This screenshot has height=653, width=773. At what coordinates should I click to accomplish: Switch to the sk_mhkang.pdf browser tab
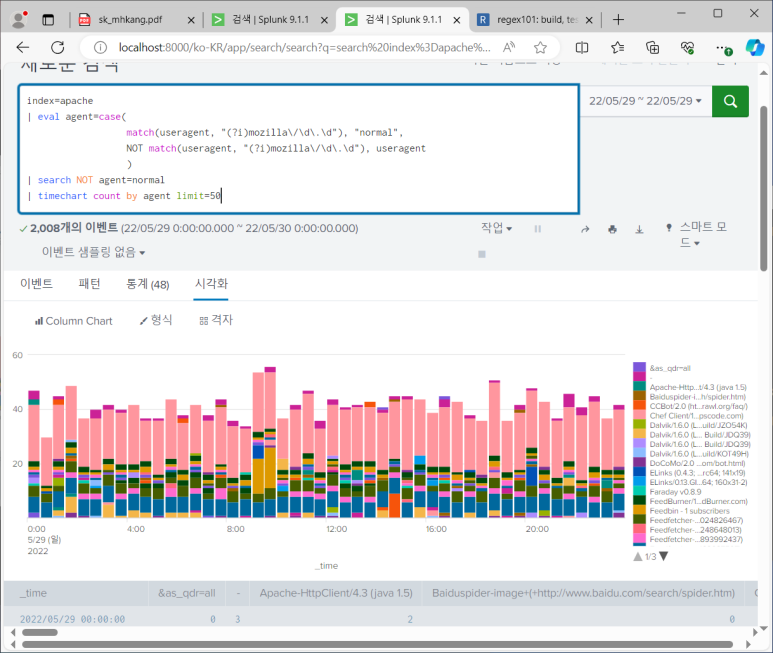[x=129, y=20]
